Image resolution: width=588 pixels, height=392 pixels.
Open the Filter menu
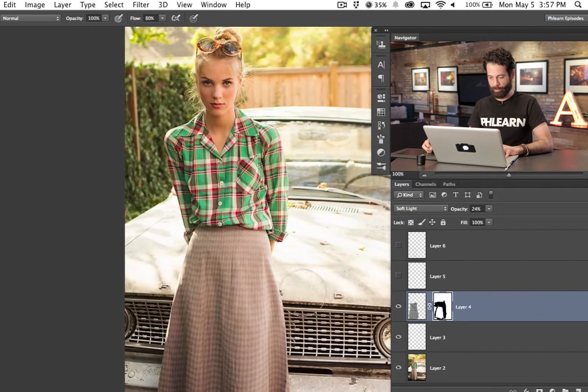click(141, 4)
